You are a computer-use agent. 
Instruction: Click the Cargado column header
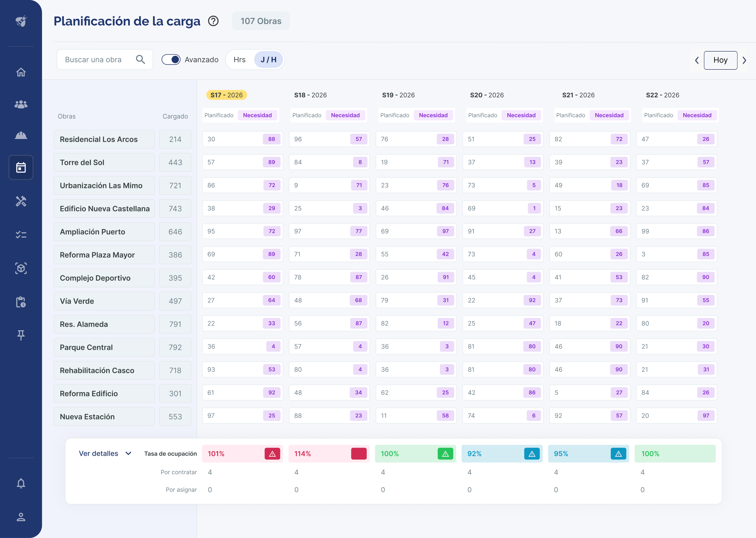pyautogui.click(x=175, y=116)
